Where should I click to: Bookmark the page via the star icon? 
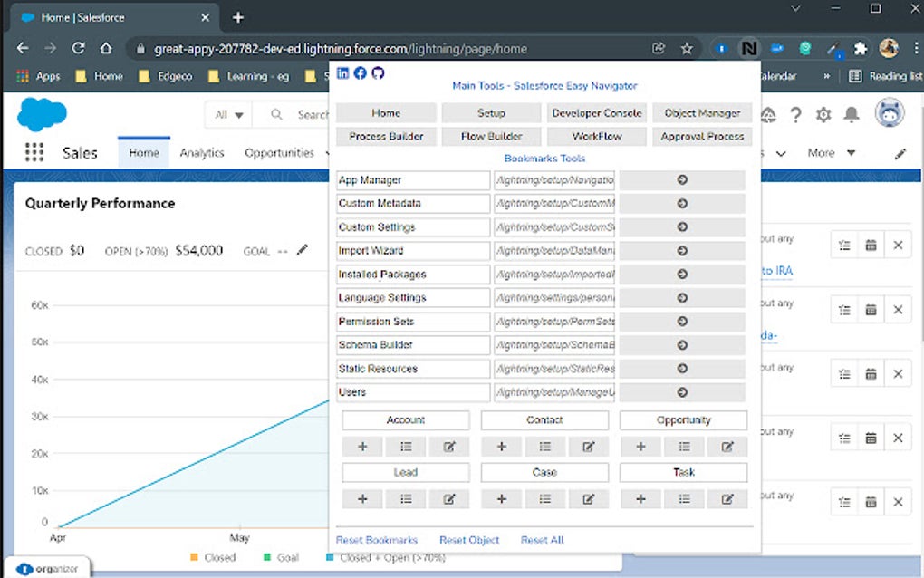[x=687, y=48]
